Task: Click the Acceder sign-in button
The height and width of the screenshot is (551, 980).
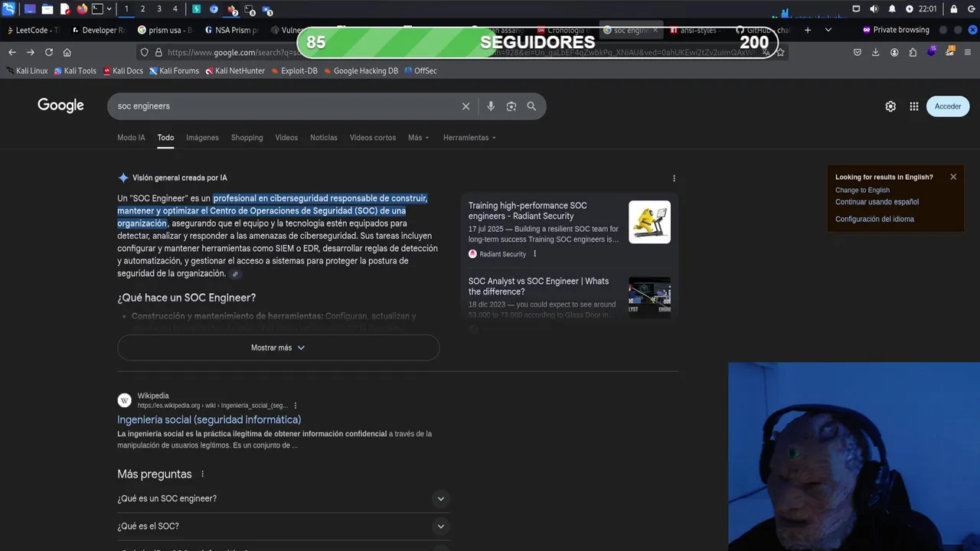Action: click(x=948, y=106)
